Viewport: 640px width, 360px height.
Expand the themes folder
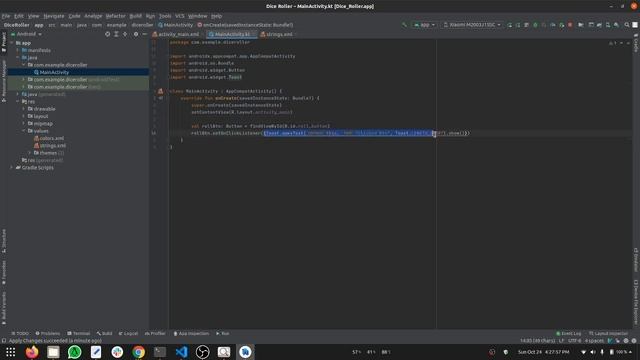coord(30,153)
